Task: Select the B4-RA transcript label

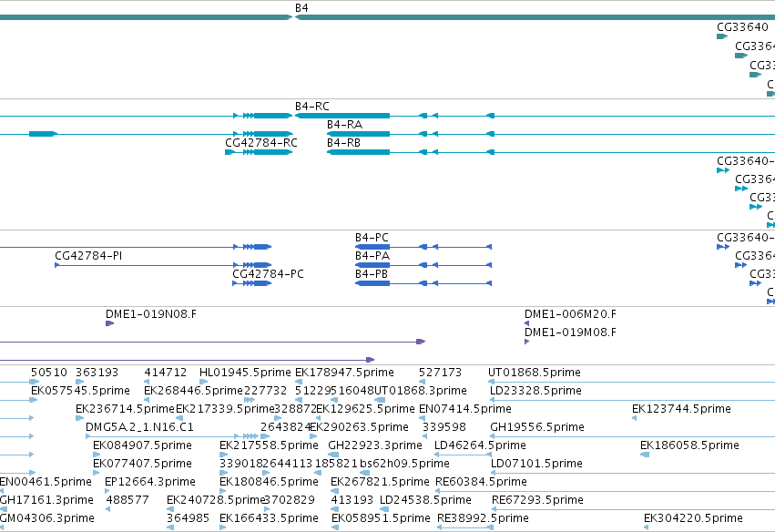Action: [x=344, y=125]
